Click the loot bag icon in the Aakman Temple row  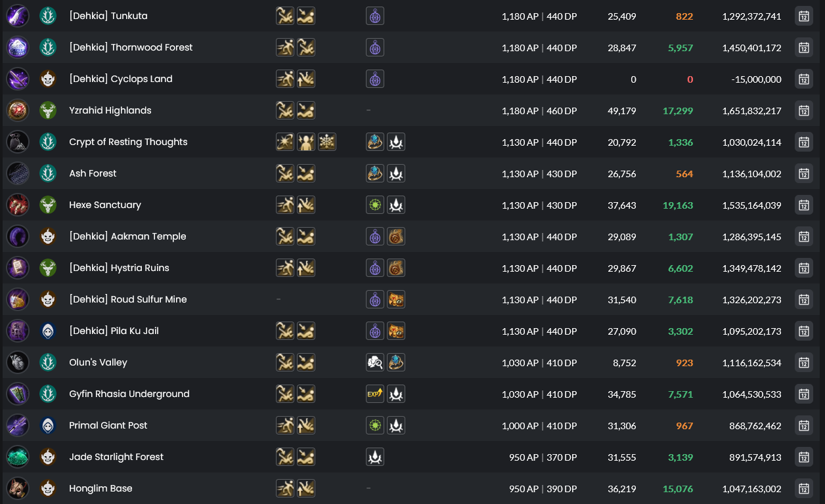coord(396,236)
